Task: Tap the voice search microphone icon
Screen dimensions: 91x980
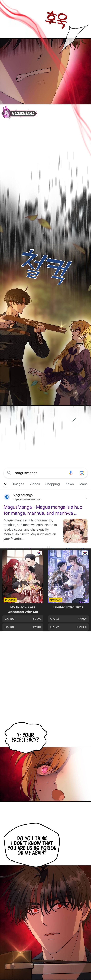Action: coord(71,473)
